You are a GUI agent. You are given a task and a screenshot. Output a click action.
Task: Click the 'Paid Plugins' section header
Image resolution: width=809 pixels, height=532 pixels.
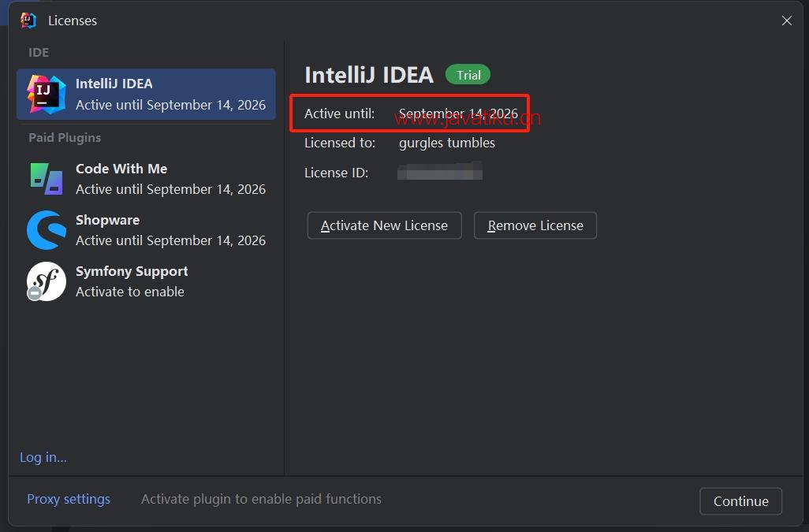65,138
